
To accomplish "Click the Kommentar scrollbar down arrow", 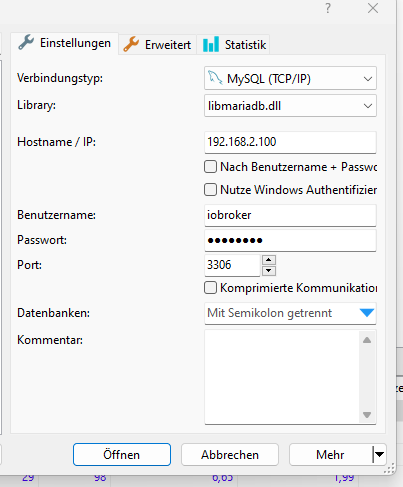I will pyautogui.click(x=367, y=415).
